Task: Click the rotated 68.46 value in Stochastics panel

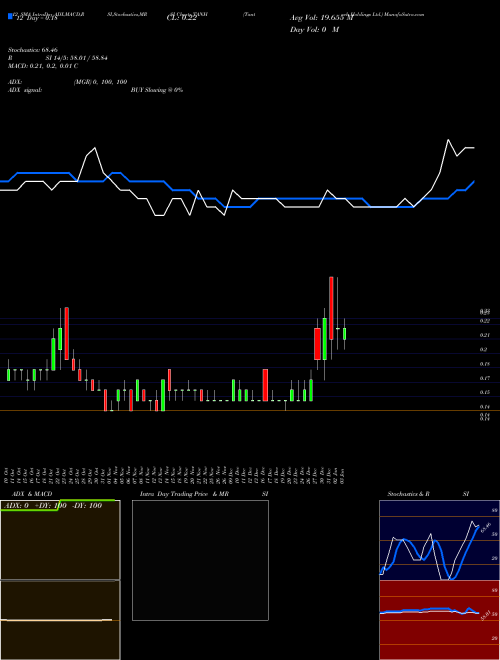Action: pos(487,527)
